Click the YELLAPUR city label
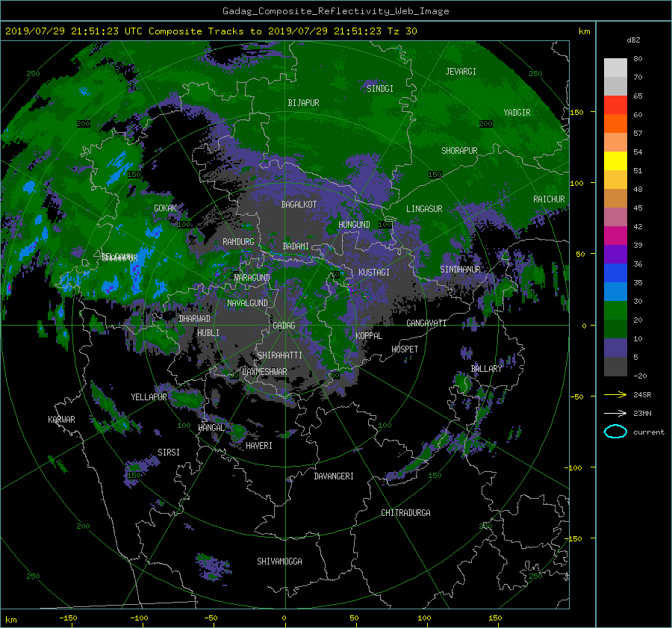 point(149,397)
